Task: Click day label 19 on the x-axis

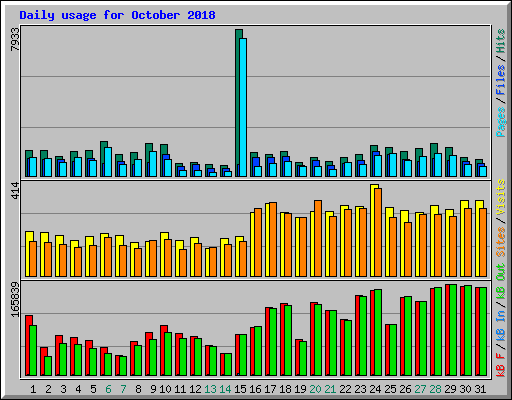Action: pyautogui.click(x=300, y=389)
